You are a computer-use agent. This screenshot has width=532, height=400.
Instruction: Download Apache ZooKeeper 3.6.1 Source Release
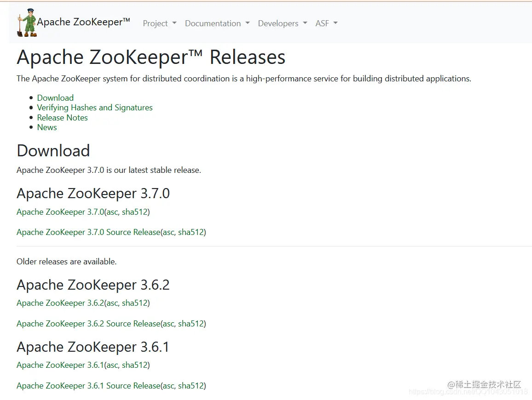(88, 386)
